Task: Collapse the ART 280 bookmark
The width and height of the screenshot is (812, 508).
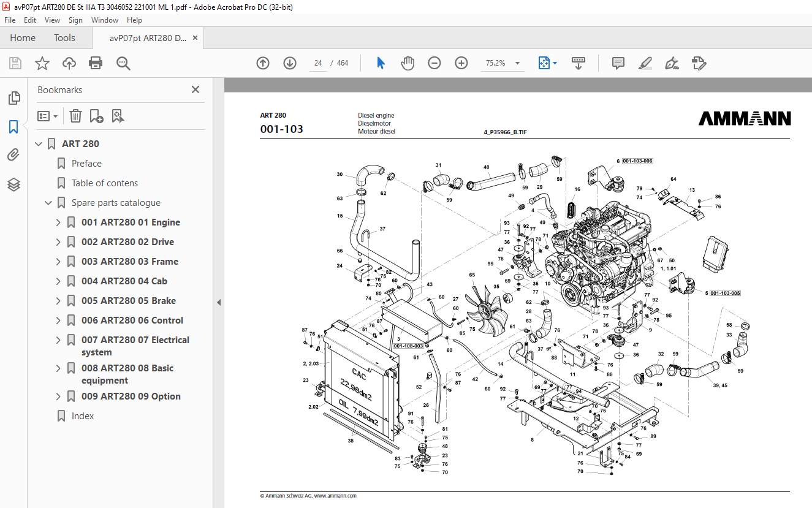Action: 39,144
